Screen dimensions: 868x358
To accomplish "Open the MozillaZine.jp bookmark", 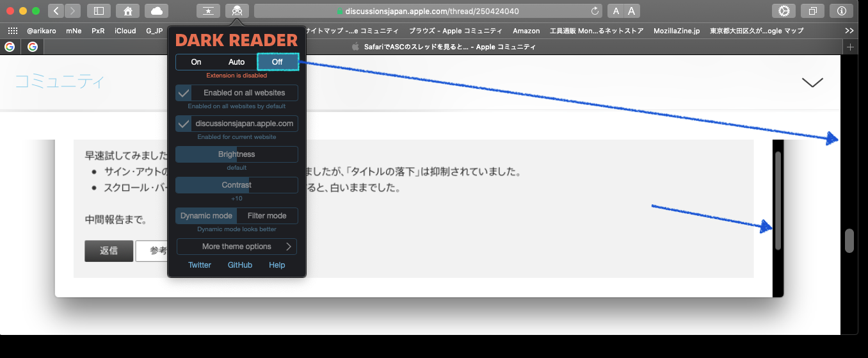I will point(677,30).
